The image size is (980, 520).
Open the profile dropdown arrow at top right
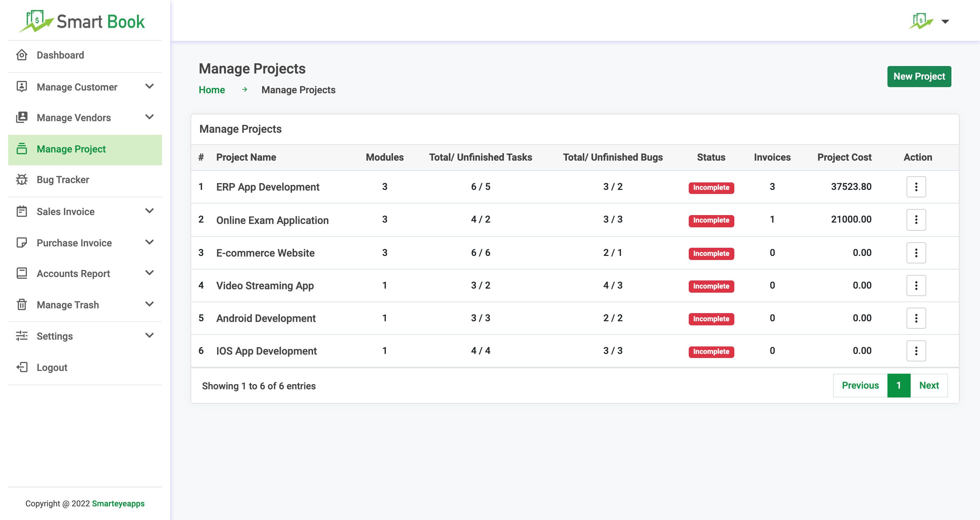[945, 22]
